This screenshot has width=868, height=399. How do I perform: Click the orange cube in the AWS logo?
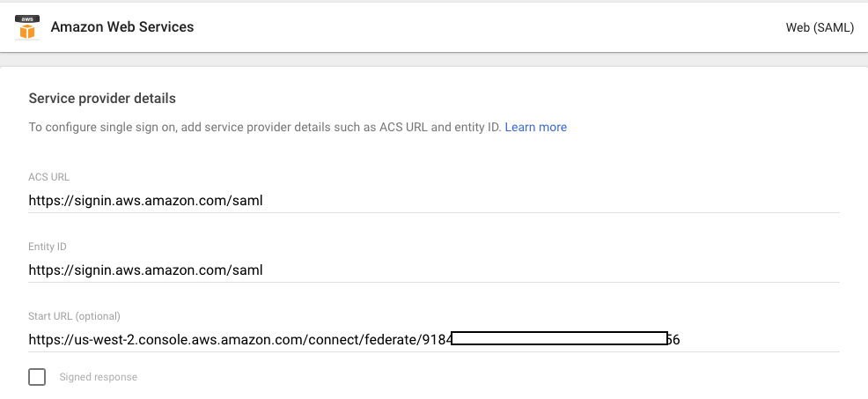coord(27,33)
